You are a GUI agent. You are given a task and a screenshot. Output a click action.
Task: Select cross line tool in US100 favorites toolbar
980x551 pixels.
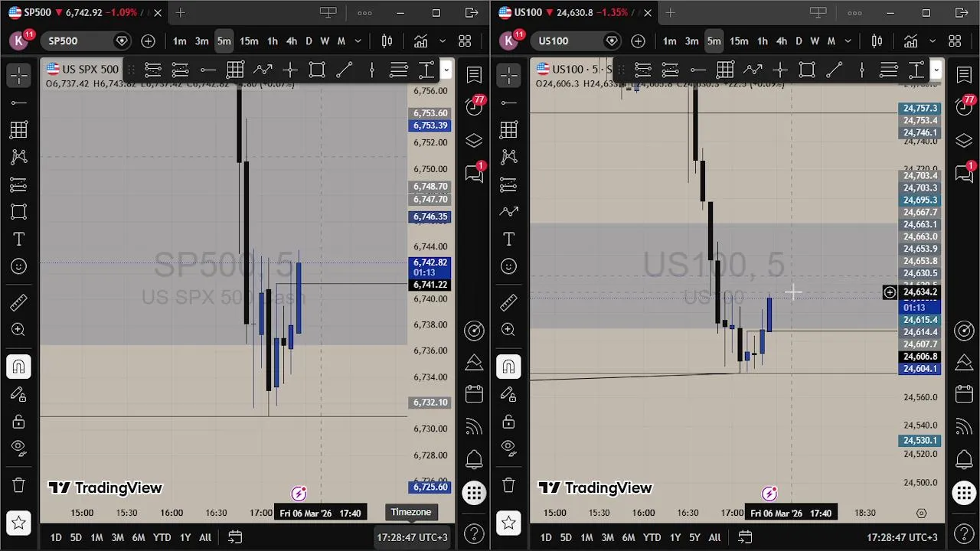[779, 70]
